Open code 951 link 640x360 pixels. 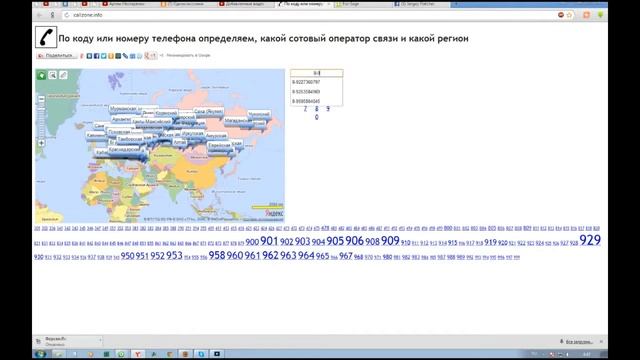[142, 256]
